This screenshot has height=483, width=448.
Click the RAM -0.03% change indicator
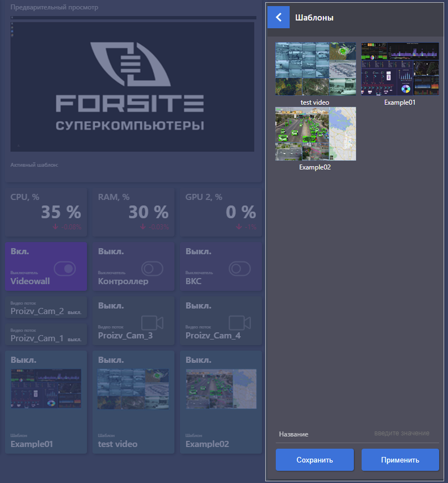point(155,227)
